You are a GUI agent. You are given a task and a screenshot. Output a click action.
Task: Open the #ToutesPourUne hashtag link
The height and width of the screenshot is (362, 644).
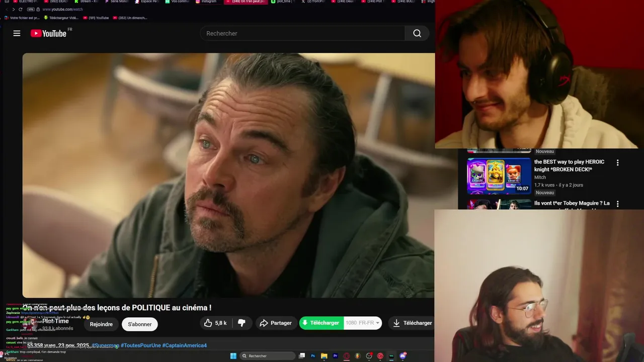click(x=140, y=345)
